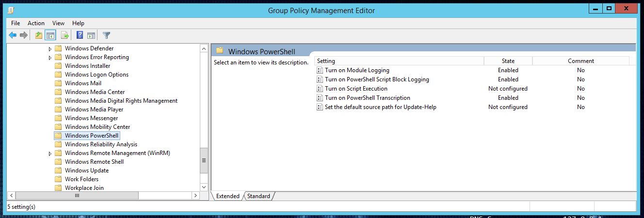Select Windows Logon Options in tree
The height and width of the screenshot is (218, 644).
[x=97, y=75]
